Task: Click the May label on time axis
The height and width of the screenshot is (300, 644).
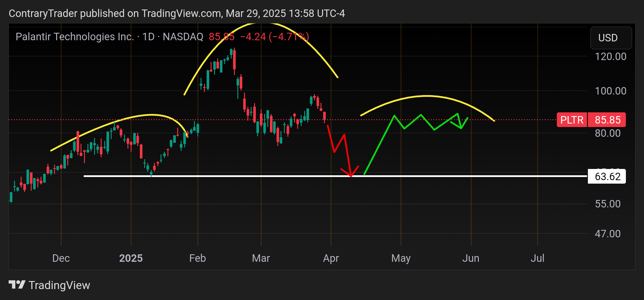Action: click(401, 258)
